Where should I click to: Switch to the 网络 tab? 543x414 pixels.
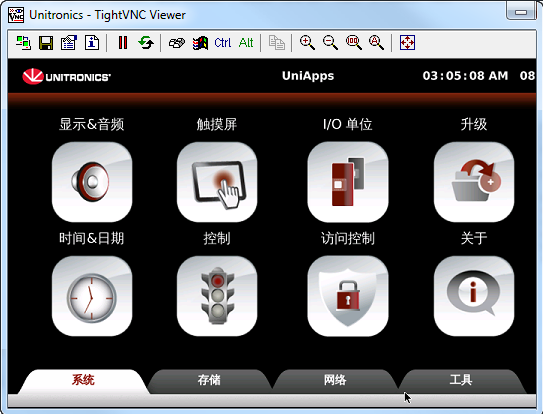pos(335,380)
